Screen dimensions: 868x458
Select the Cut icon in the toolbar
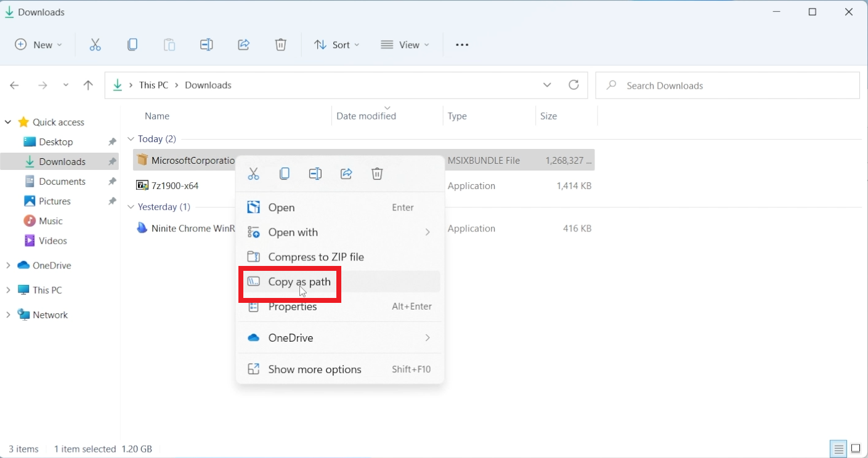click(95, 44)
